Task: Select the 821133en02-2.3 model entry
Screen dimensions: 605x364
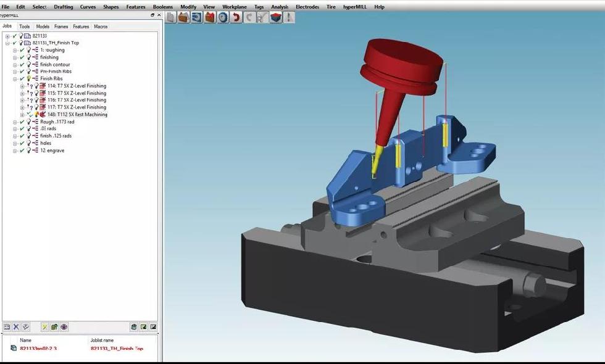Action: pos(38,349)
